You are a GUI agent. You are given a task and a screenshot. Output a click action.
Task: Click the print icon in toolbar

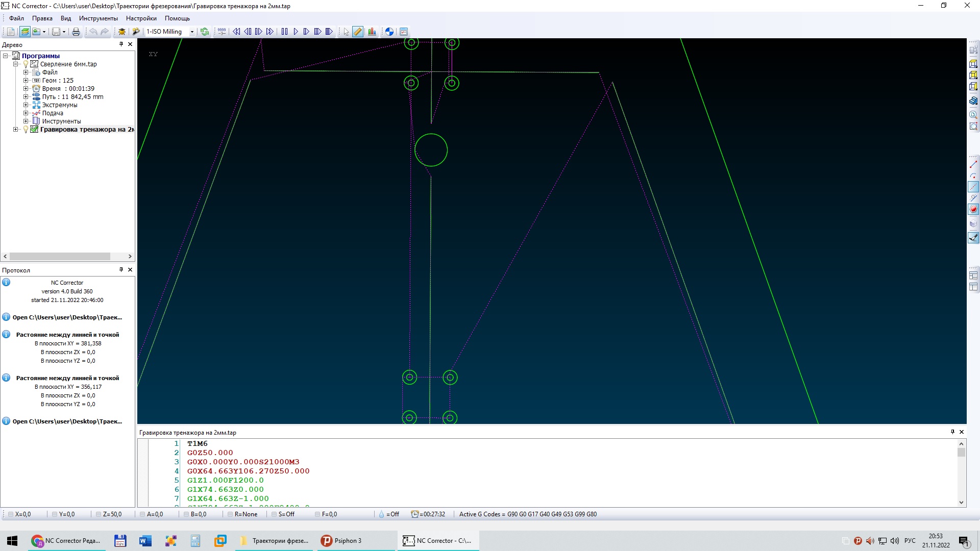(76, 32)
